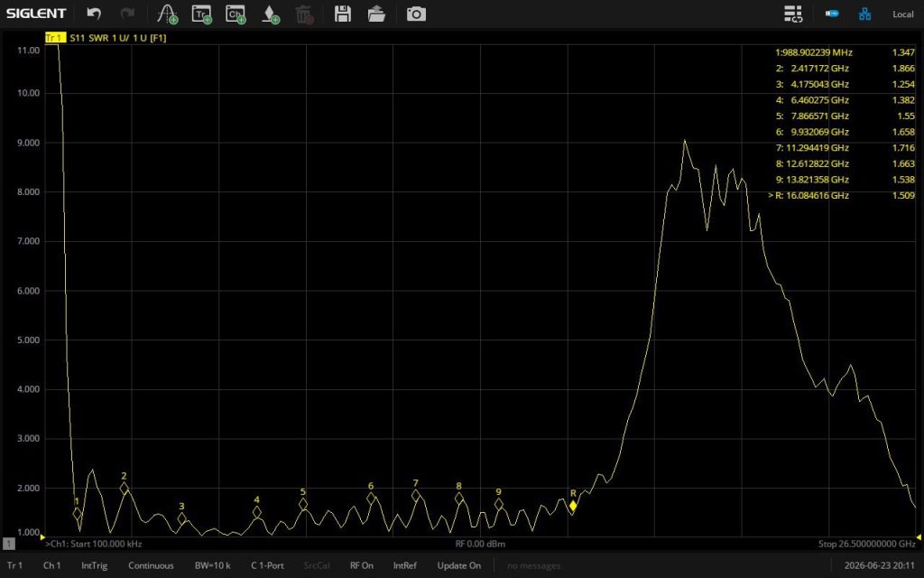Open the menu list icon at top right
The height and width of the screenshot is (578, 924).
pyautogui.click(x=793, y=14)
